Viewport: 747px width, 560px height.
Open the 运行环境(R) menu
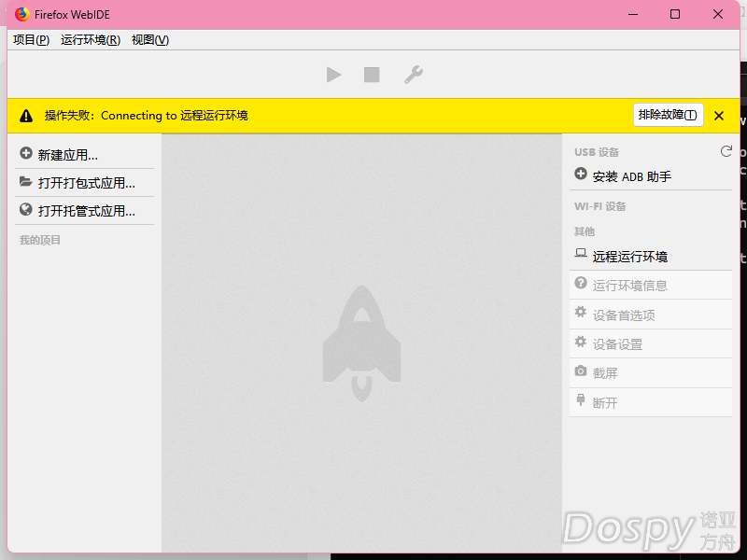coord(91,40)
